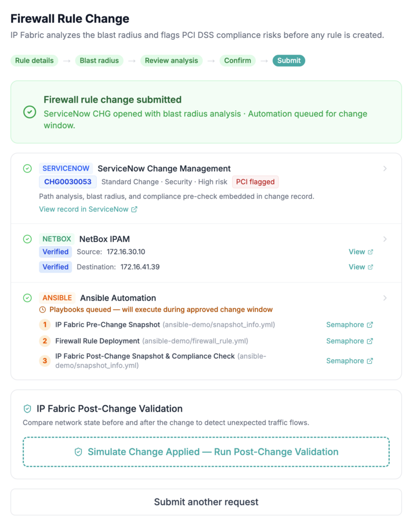Click the Ansible green check status icon
The height and width of the screenshot is (523, 420).
(x=28, y=298)
